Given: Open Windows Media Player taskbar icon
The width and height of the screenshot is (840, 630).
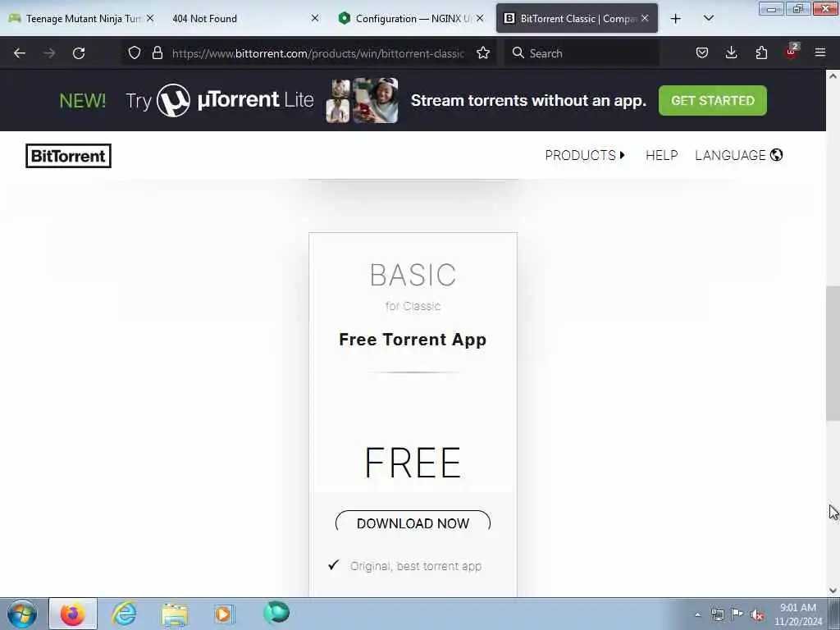Looking at the screenshot, I should pos(225,614).
